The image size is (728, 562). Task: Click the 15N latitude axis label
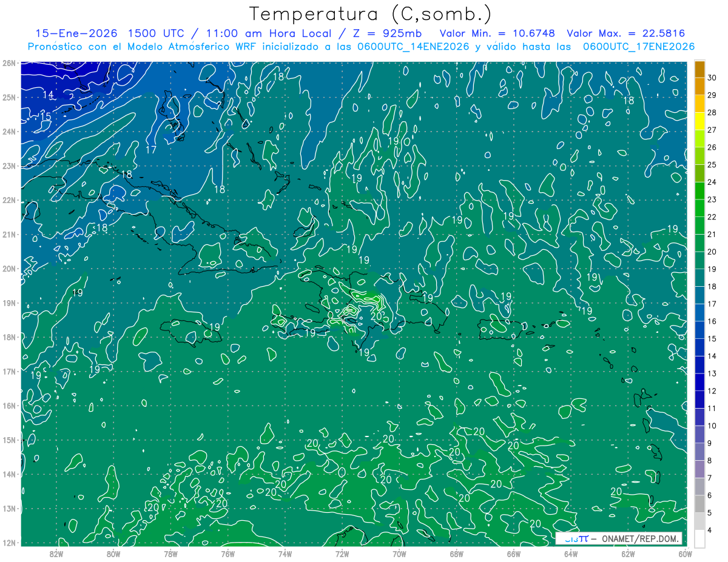pyautogui.click(x=9, y=440)
